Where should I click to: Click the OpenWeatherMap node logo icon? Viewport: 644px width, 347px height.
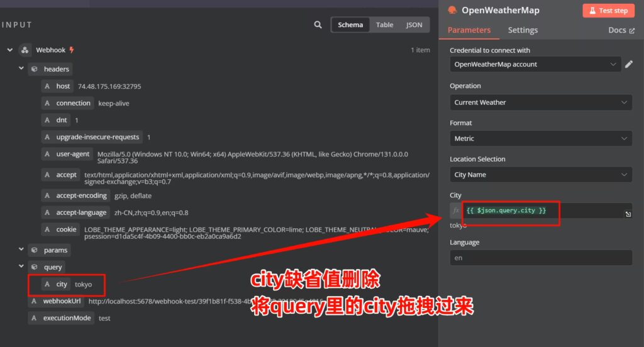click(452, 10)
